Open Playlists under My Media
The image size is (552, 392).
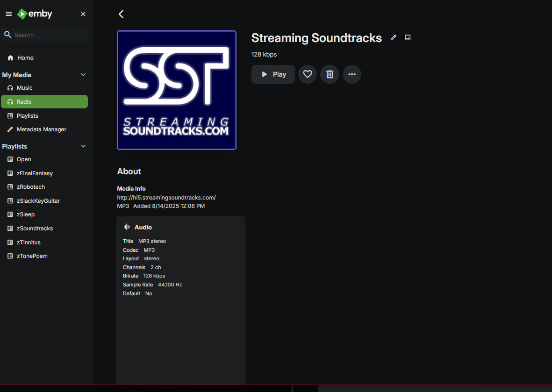(44, 116)
